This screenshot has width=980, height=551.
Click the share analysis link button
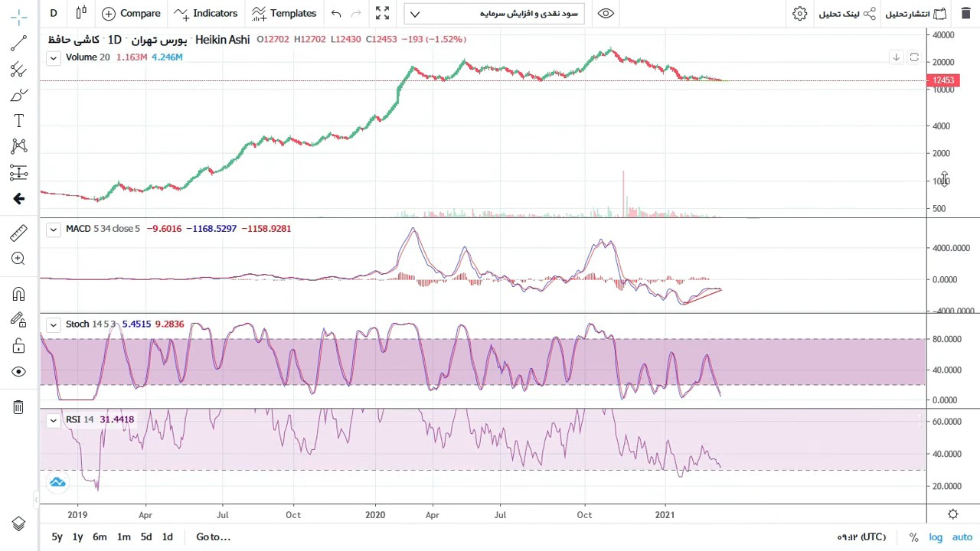(848, 14)
